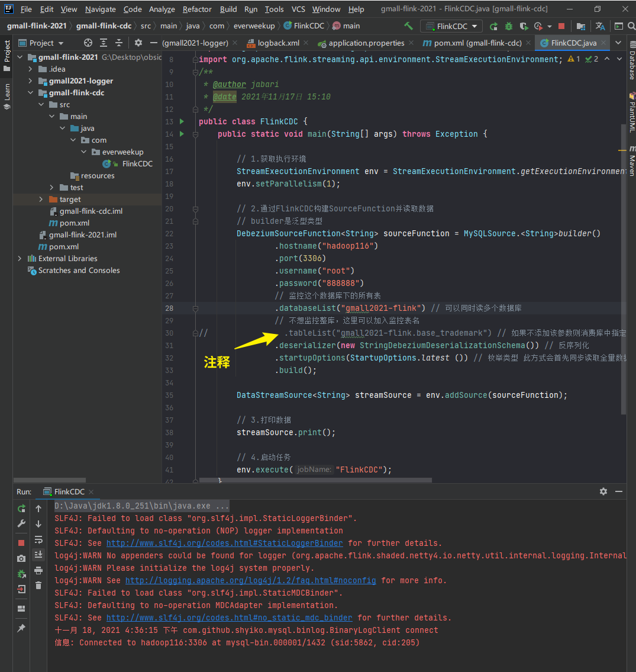Viewport: 636px width, 672px height.
Task: Click the Translate icon in toolbar
Action: click(x=600, y=27)
